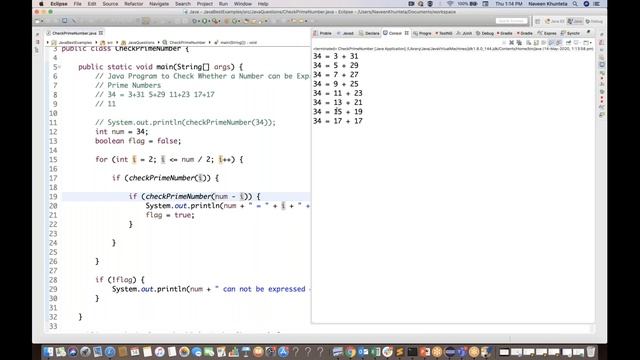This screenshot has height=360, width=640.
Task: Open the Synchronize view tab
Action: [x=570, y=33]
